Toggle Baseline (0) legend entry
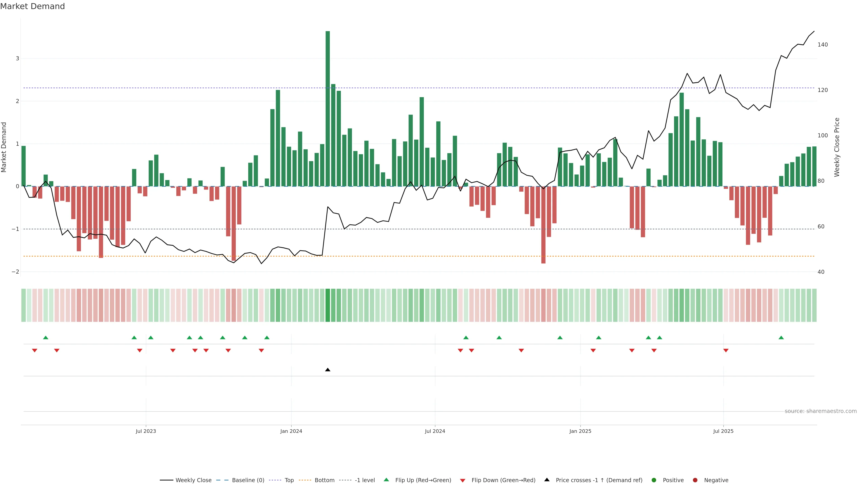868x488 pixels. click(248, 480)
